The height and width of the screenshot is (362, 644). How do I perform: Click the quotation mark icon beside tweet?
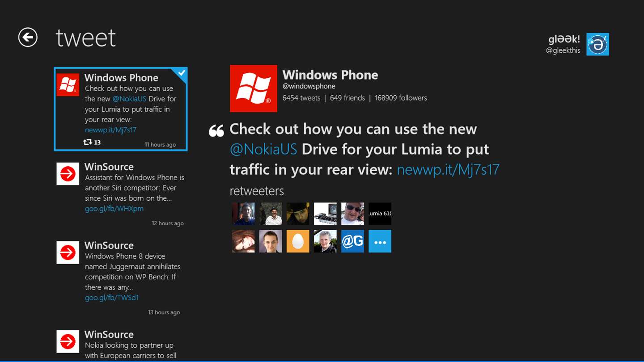216,130
